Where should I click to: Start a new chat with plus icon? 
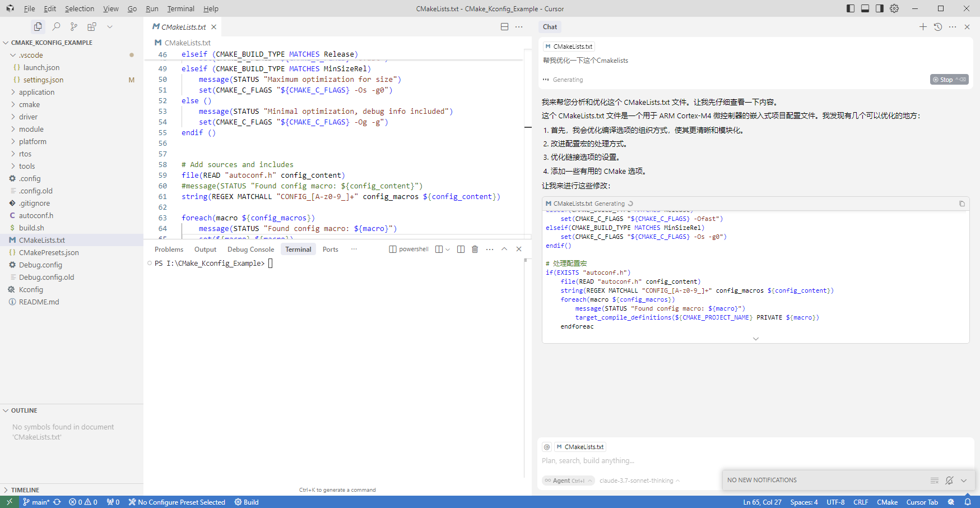923,27
